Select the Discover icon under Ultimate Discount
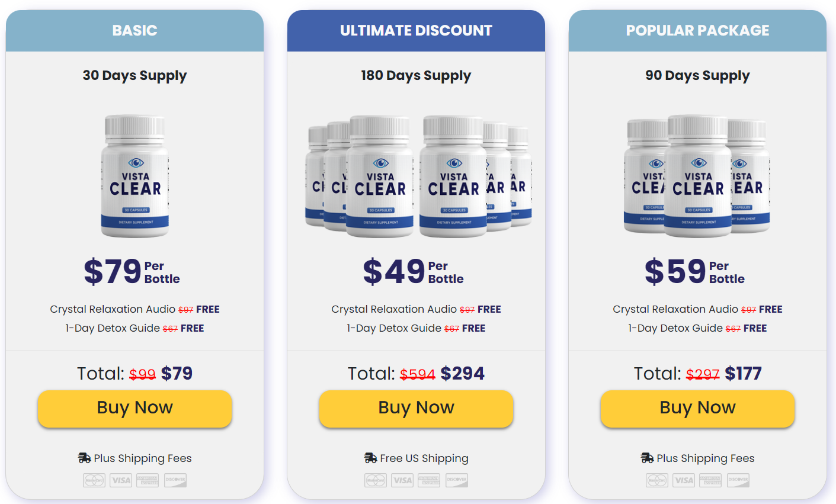The height and width of the screenshot is (504, 836). (x=456, y=480)
